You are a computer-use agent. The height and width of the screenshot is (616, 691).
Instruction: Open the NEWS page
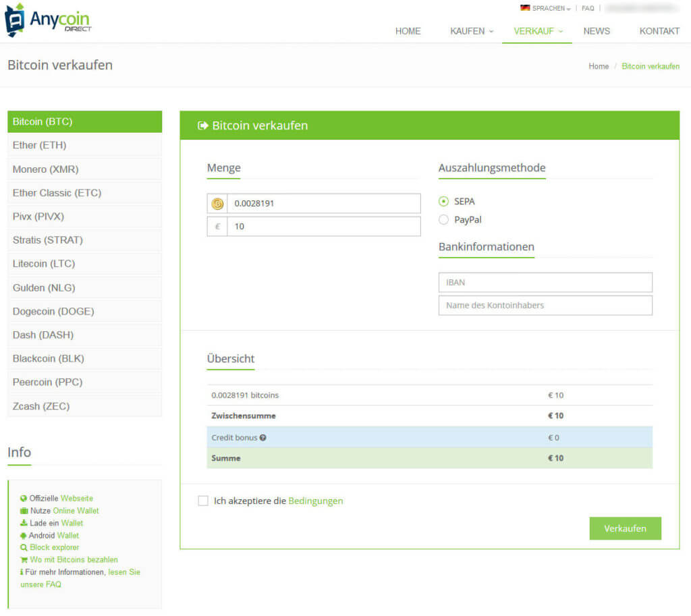pos(597,31)
